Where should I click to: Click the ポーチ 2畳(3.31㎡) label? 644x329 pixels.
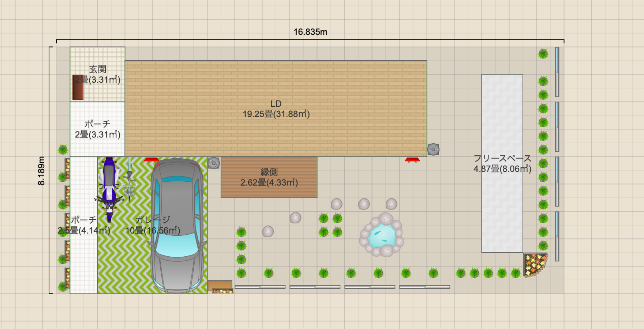click(98, 129)
